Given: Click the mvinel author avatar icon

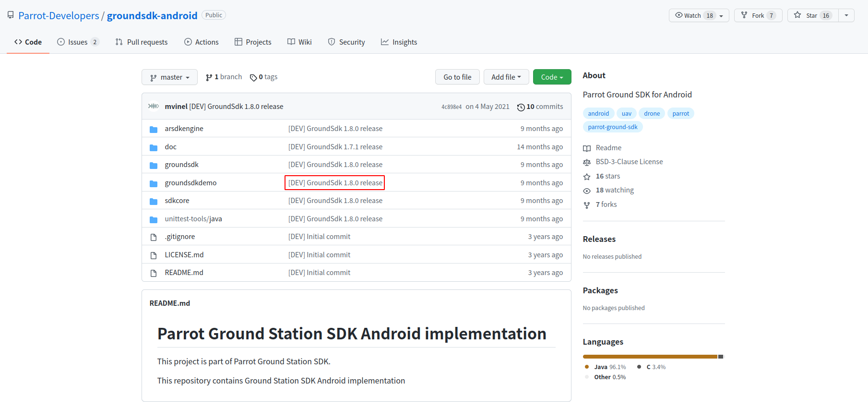Looking at the screenshot, I should 154,106.
